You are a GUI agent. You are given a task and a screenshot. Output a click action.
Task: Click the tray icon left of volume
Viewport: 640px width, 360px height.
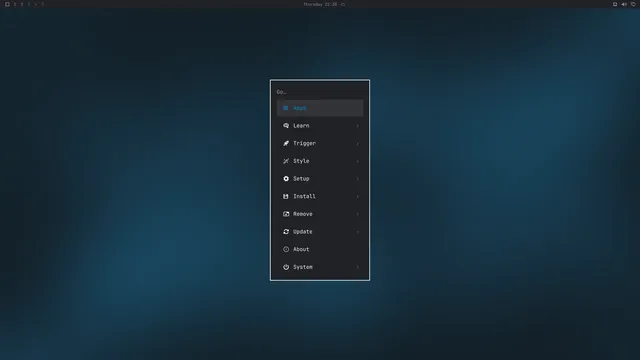coord(615,4)
